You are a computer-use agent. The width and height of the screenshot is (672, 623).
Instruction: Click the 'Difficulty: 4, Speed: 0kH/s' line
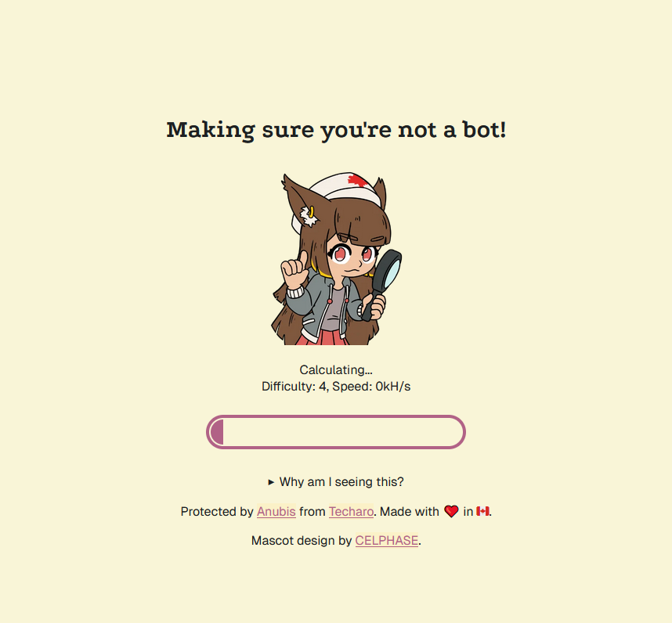(x=336, y=386)
